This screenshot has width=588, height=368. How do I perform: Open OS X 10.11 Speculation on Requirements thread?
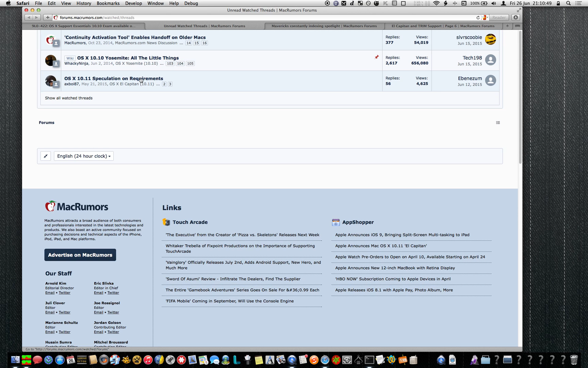(x=114, y=78)
